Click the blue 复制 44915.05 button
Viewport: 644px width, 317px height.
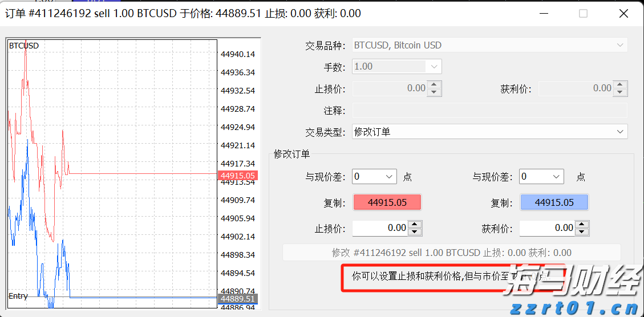[554, 202]
